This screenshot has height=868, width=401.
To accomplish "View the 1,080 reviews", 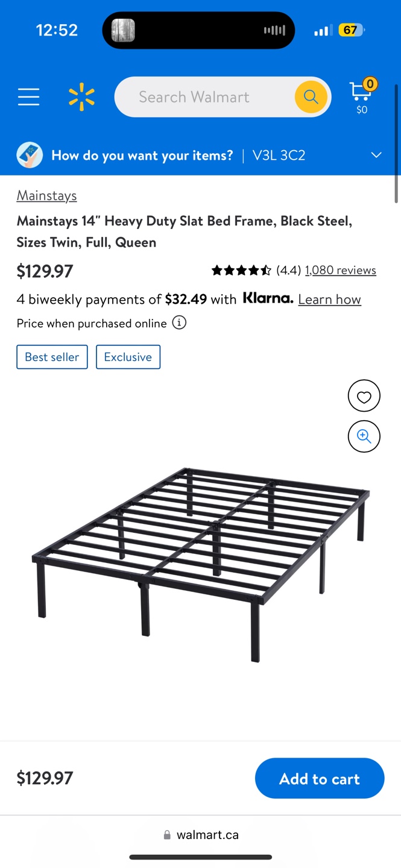I will (340, 271).
